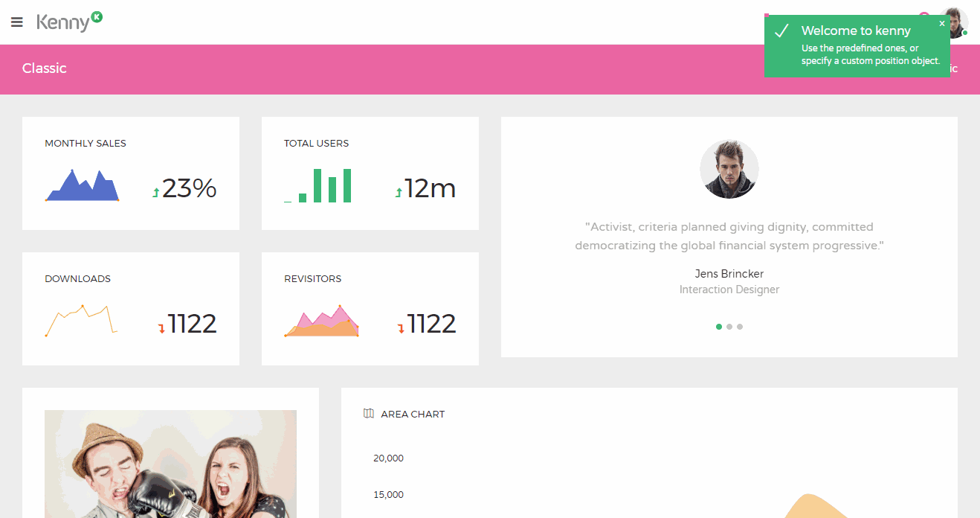This screenshot has height=518, width=980.
Task: Click the green checkmark in the welcome notification
Action: 781,31
